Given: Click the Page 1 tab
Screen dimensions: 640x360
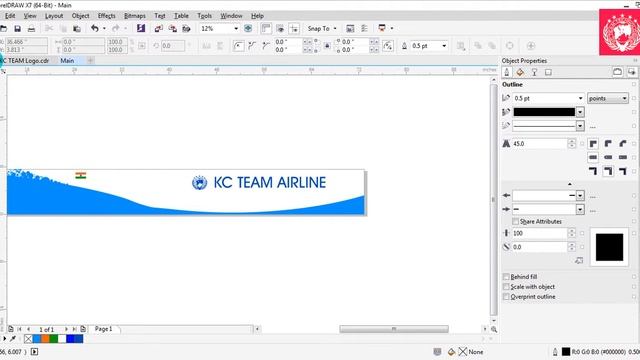Looking at the screenshot, I should coord(104,329).
